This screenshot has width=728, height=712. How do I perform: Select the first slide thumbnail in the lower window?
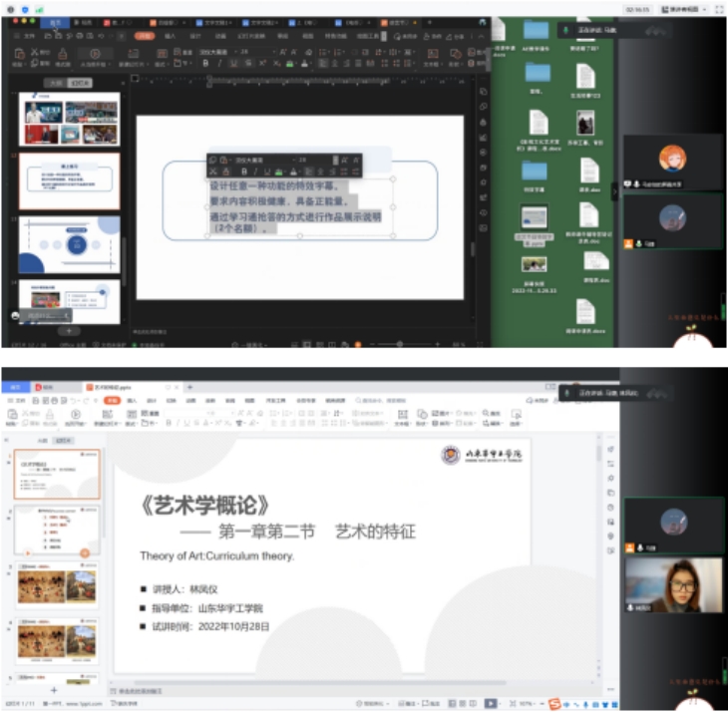[x=57, y=474]
